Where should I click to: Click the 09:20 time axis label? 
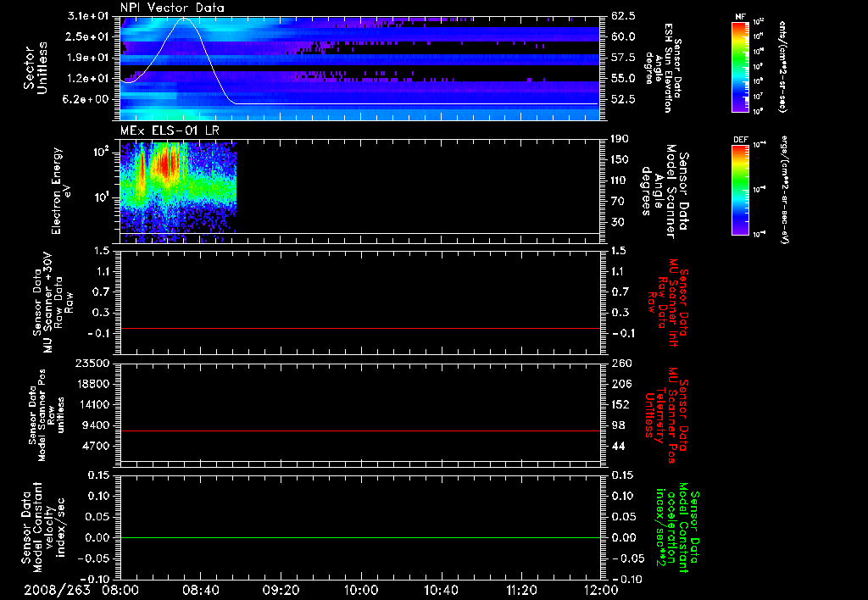281,590
